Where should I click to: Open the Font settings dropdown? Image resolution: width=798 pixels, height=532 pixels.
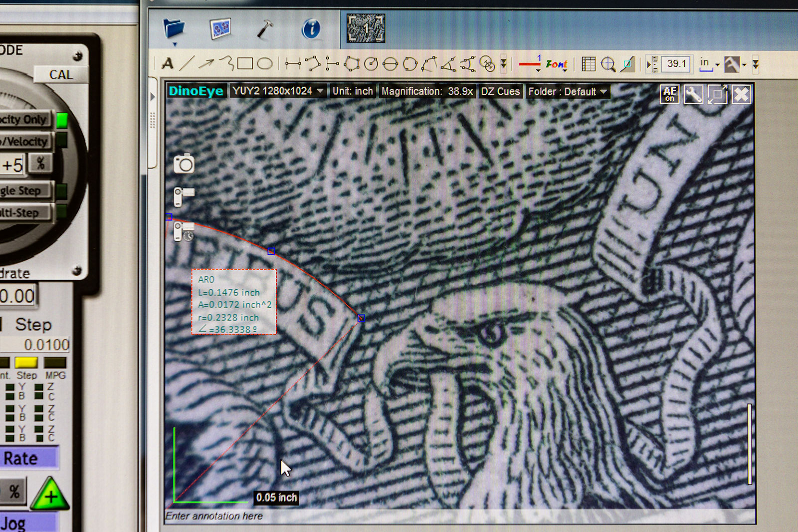click(x=557, y=64)
